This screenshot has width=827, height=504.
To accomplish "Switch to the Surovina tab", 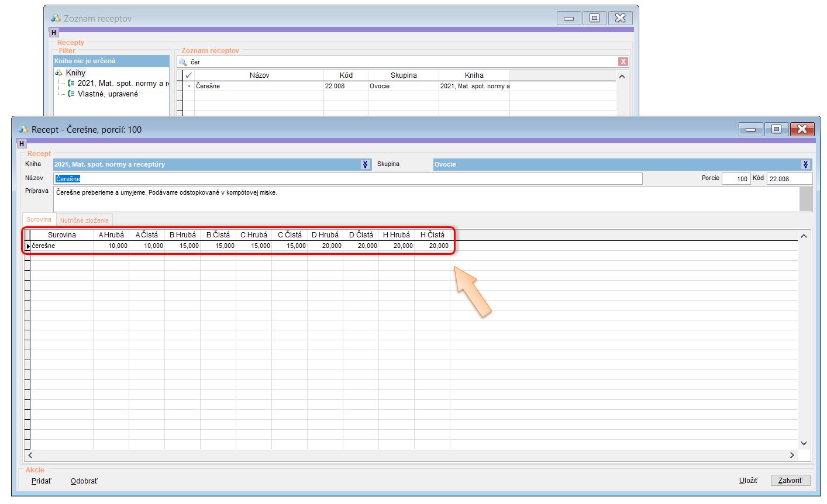I will tap(39, 220).
